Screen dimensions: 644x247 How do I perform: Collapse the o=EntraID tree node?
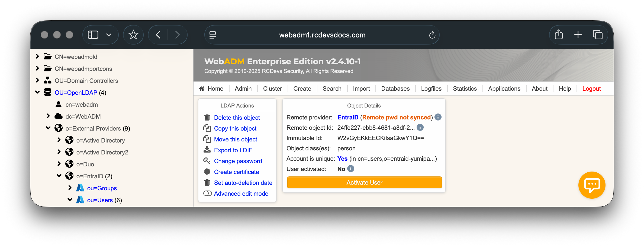pyautogui.click(x=59, y=176)
